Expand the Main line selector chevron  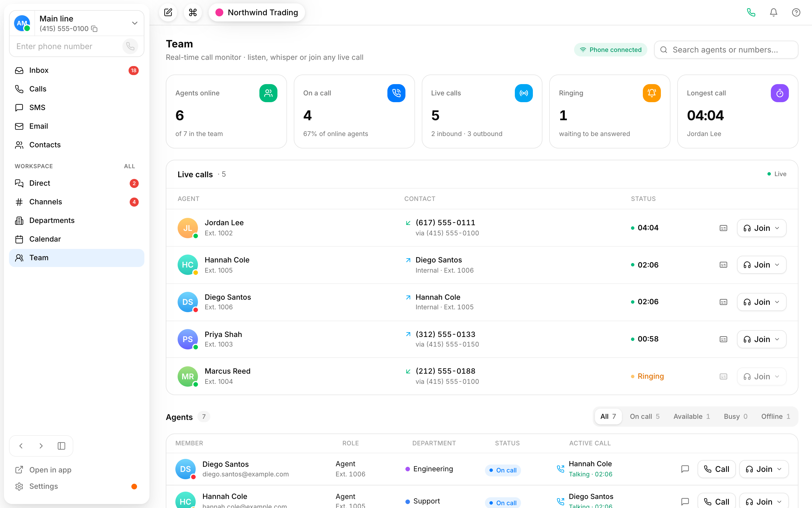134,23
